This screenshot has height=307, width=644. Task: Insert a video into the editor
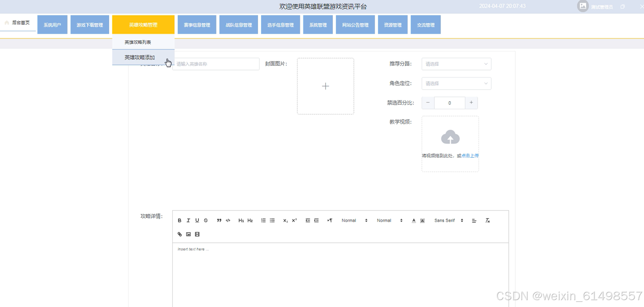point(197,234)
